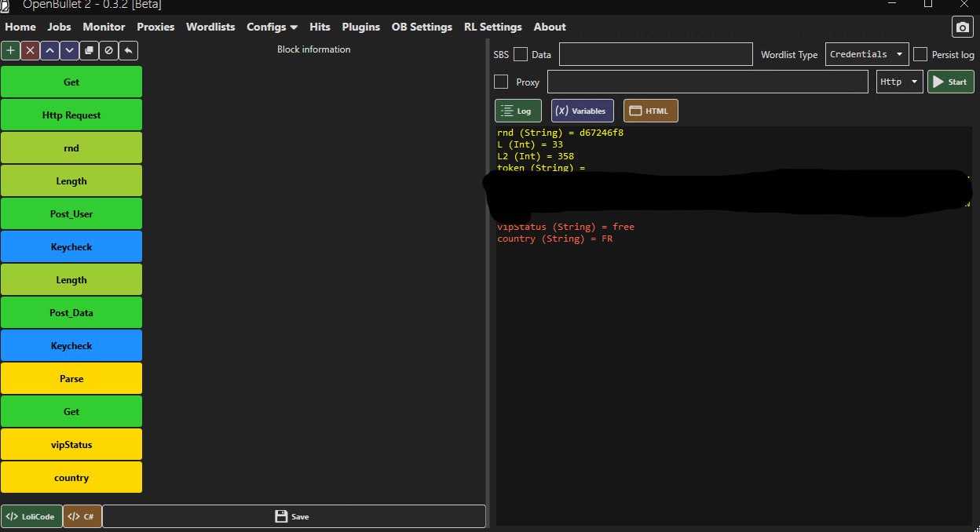Click the rnd (String) = d67246f8 line

[x=560, y=133]
